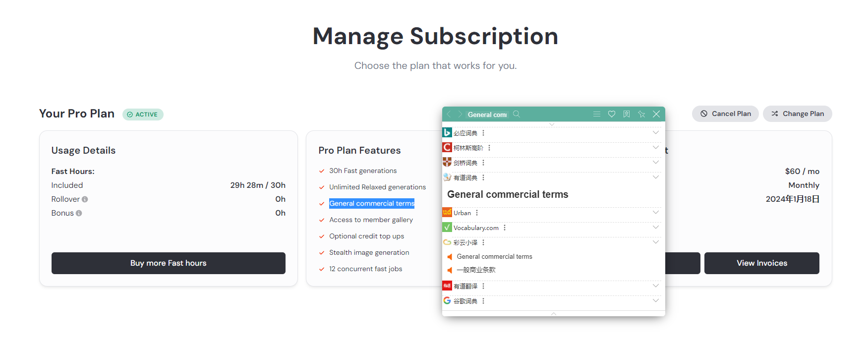
Task: Expand the 谷歌词典 section
Action: [655, 301]
